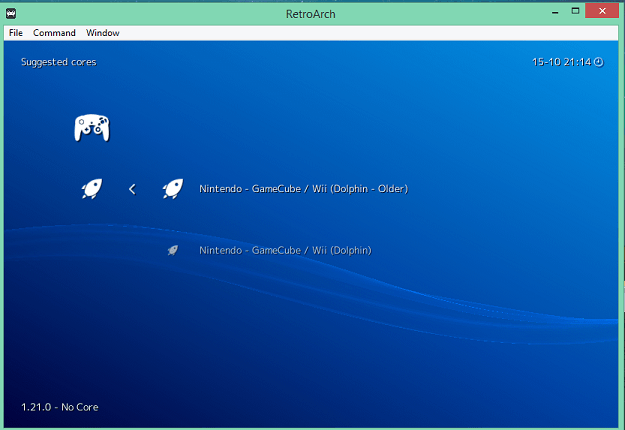This screenshot has width=625, height=430.
Task: Click the rocket icon beside Dolphin - Older
Action: (172, 188)
